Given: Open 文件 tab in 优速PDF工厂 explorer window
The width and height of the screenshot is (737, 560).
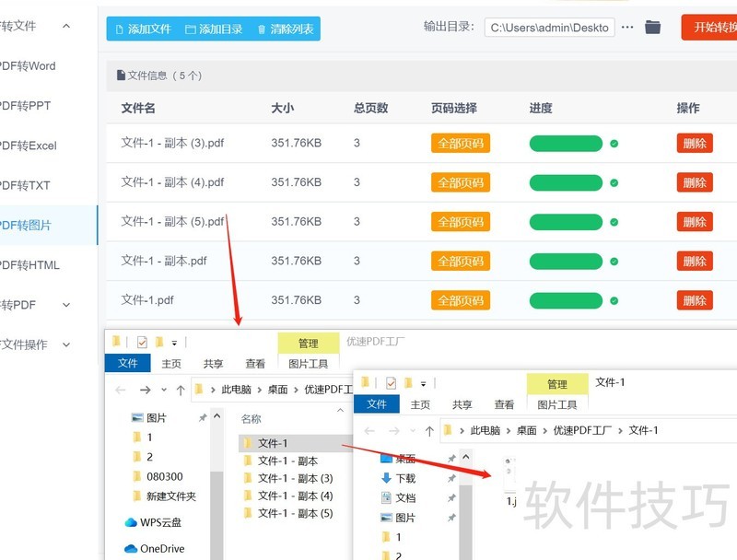Looking at the screenshot, I should pos(127,363).
